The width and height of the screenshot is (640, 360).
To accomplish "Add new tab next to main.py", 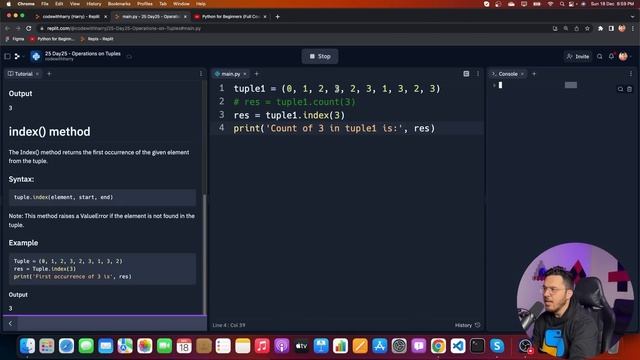I will 256,74.
